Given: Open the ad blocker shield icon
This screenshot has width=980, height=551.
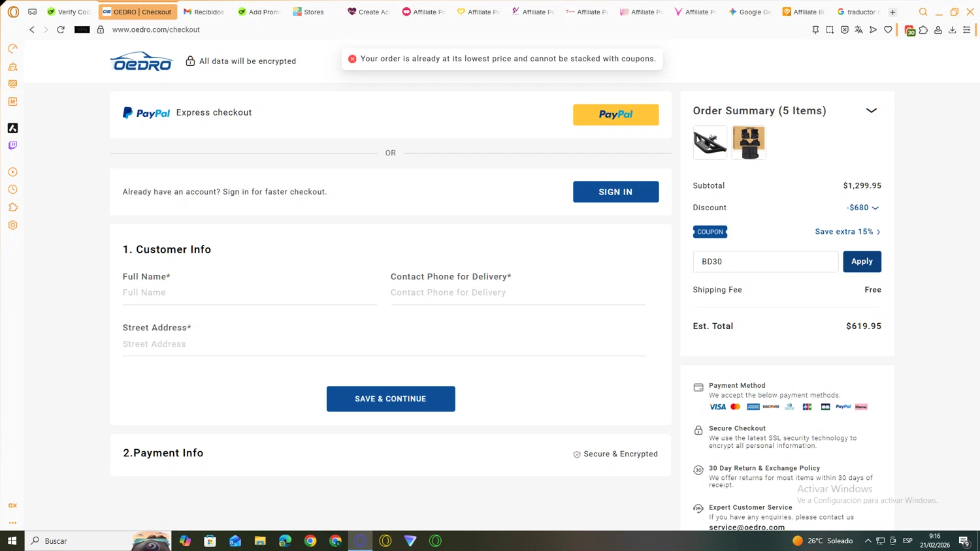Looking at the screenshot, I should [844, 29].
